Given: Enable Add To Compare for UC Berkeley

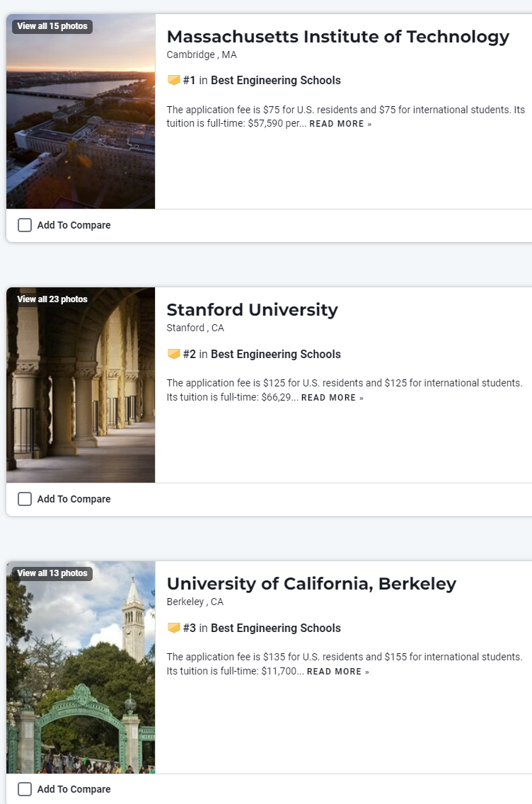Looking at the screenshot, I should (25, 789).
